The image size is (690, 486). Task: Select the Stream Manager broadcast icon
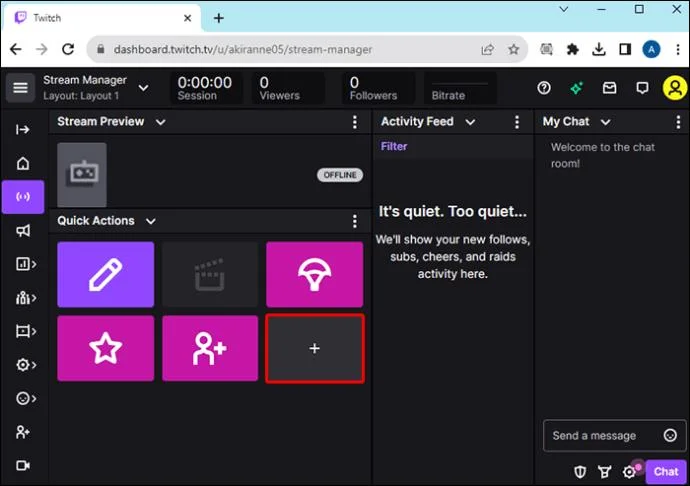click(x=23, y=197)
